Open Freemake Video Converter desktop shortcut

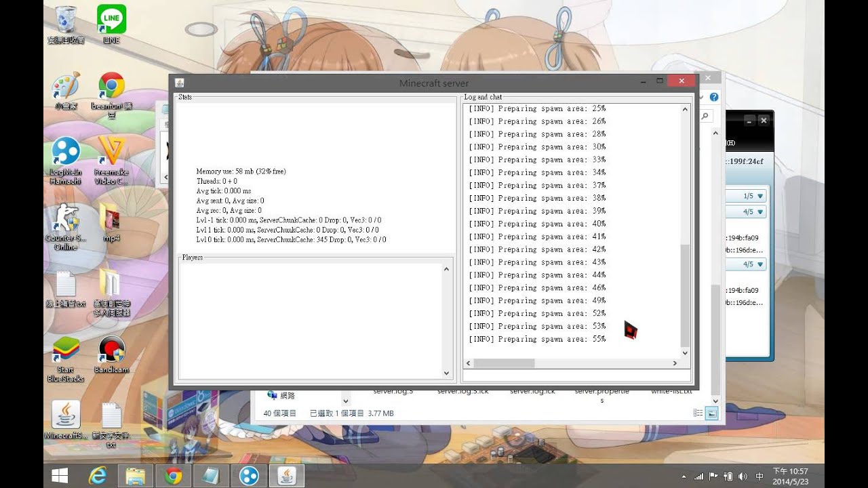pyautogui.click(x=111, y=161)
